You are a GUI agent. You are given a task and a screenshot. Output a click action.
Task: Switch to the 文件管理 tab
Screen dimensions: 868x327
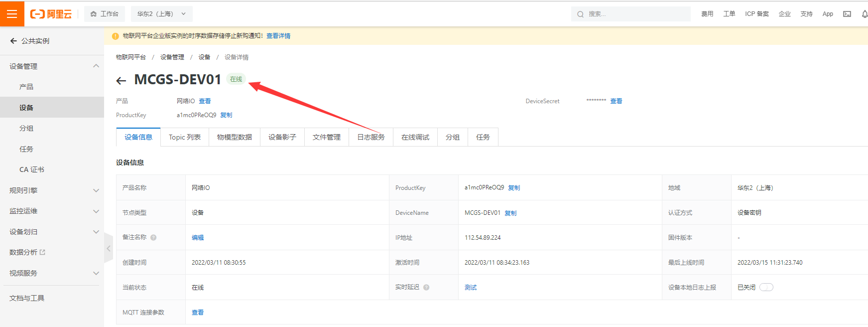tap(327, 137)
